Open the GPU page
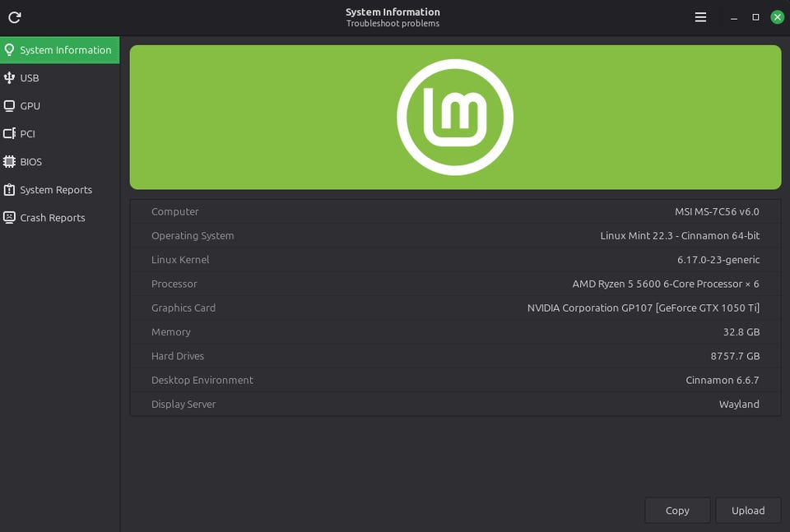 [x=59, y=106]
